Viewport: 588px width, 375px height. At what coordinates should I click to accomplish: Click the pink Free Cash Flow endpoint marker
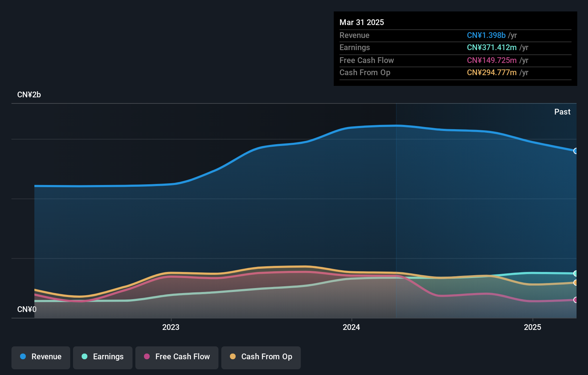tap(576, 300)
